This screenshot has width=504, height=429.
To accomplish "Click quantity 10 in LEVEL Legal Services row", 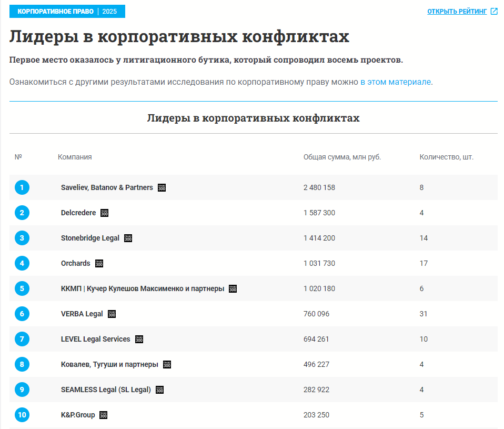I will coord(424,339).
